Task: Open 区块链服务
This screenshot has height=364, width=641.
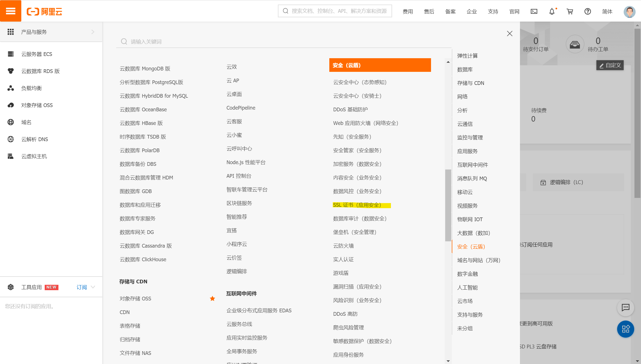Action: [x=239, y=203]
